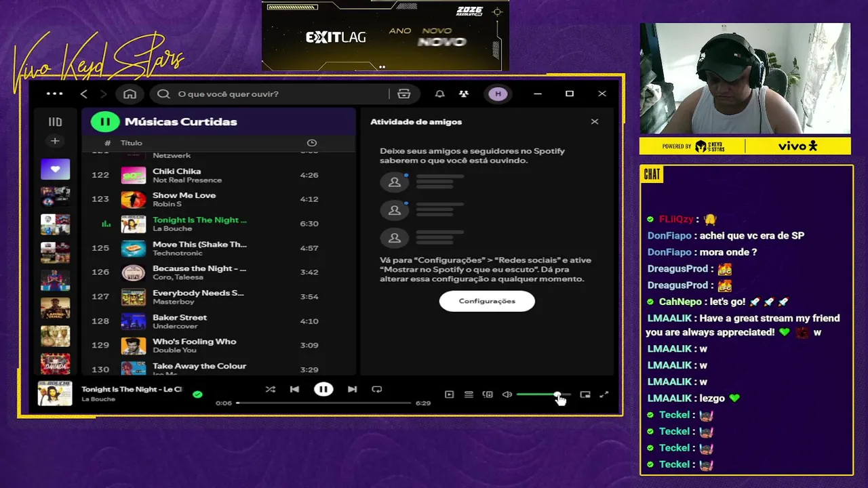Play track 122 Chiki Chika
Viewport: 868px width, 488px height.
(218, 175)
